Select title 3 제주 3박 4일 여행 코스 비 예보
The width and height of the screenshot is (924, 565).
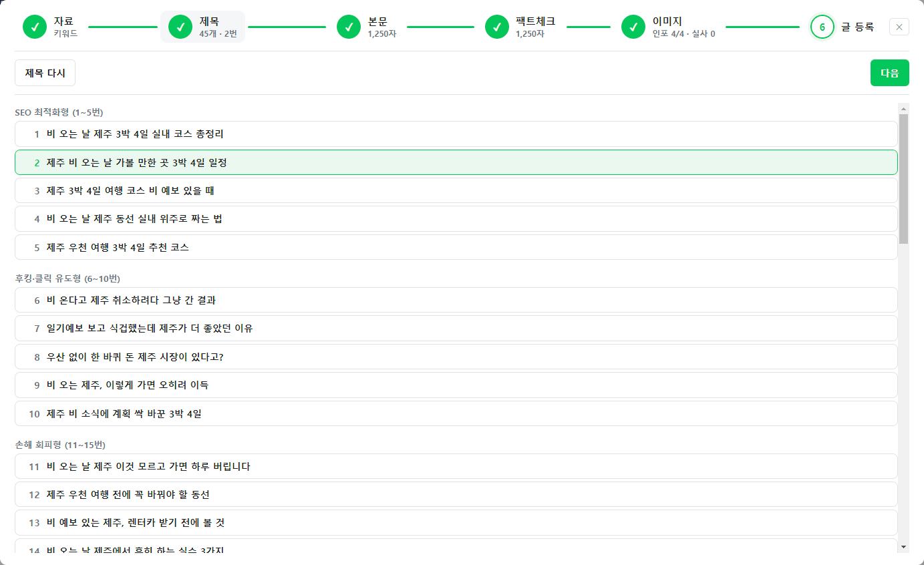[x=456, y=190]
